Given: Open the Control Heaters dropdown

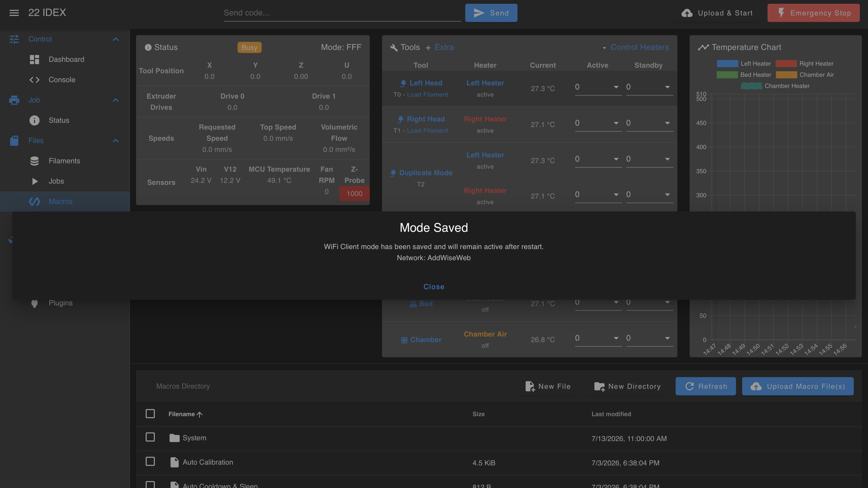Looking at the screenshot, I should [x=636, y=47].
